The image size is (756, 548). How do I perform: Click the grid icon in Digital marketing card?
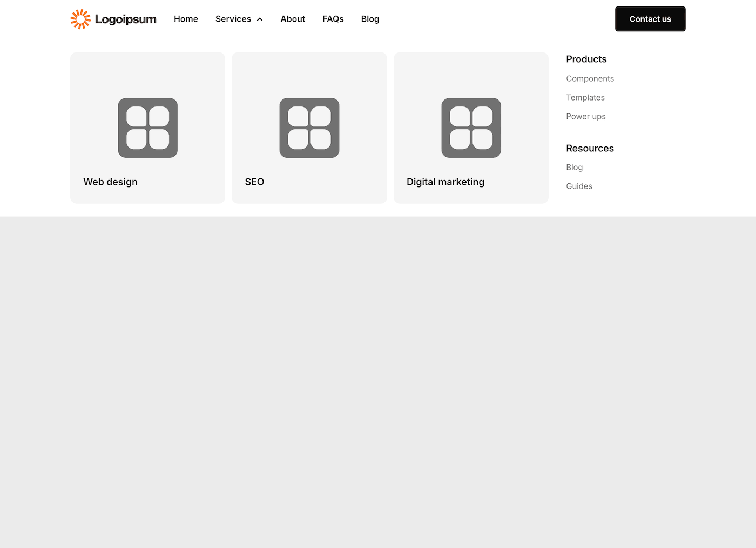tap(471, 128)
